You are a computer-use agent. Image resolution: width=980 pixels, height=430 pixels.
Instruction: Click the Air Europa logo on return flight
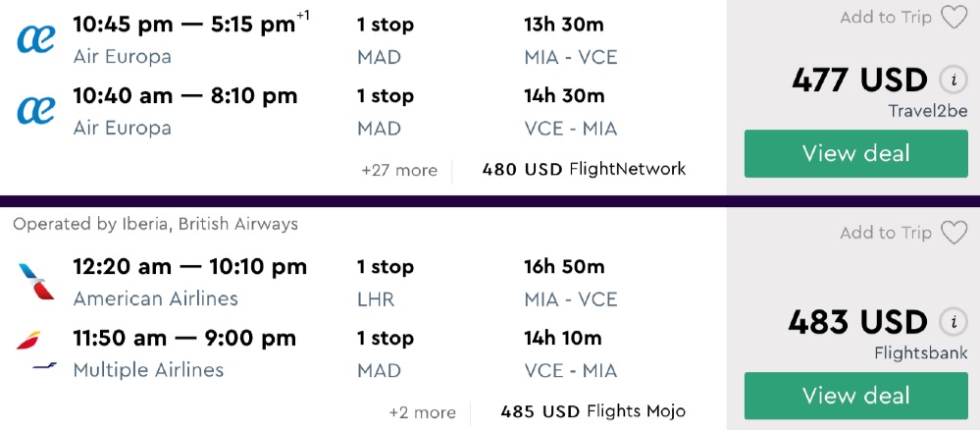pos(36,111)
